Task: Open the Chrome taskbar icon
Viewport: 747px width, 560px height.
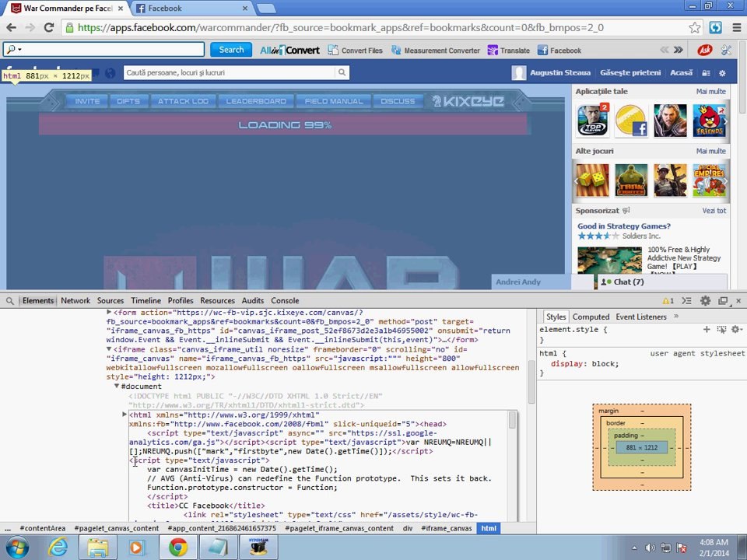Action: pos(177,548)
